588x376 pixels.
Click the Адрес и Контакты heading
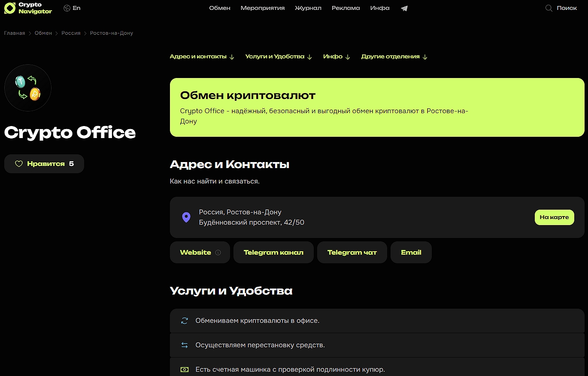click(x=230, y=165)
